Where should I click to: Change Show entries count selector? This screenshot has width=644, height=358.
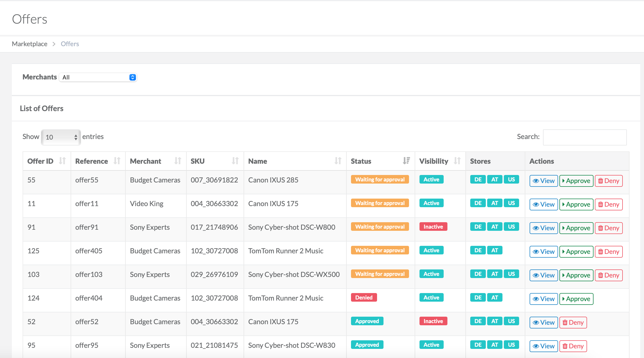click(61, 137)
